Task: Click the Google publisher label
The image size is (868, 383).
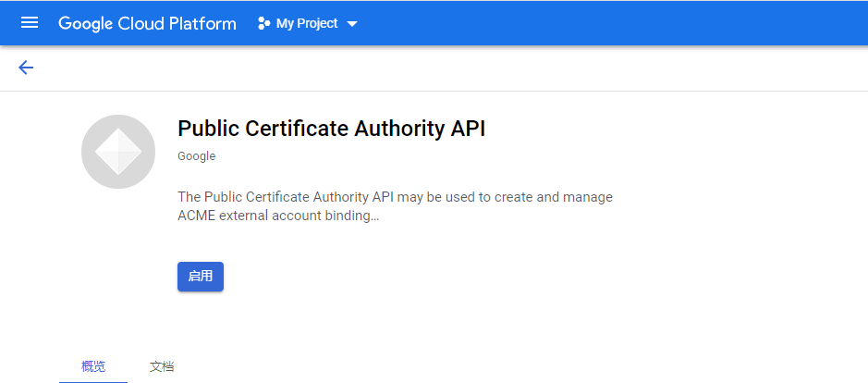Action: tap(197, 156)
